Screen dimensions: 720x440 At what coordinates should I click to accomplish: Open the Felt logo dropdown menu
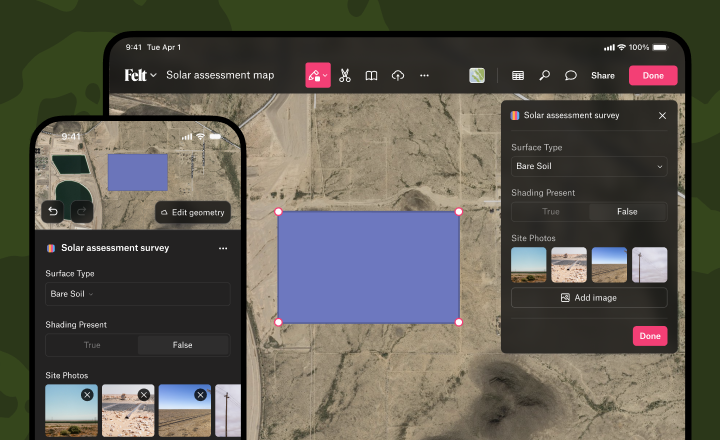[141, 75]
